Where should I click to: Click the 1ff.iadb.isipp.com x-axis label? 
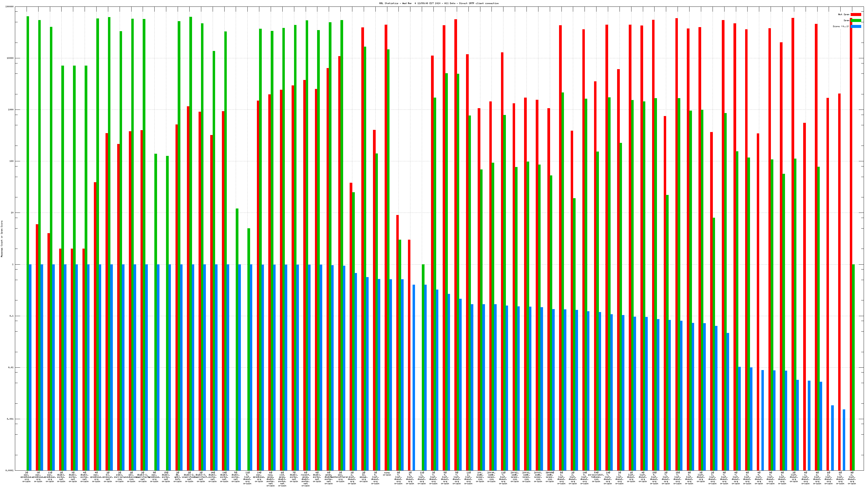480,477
